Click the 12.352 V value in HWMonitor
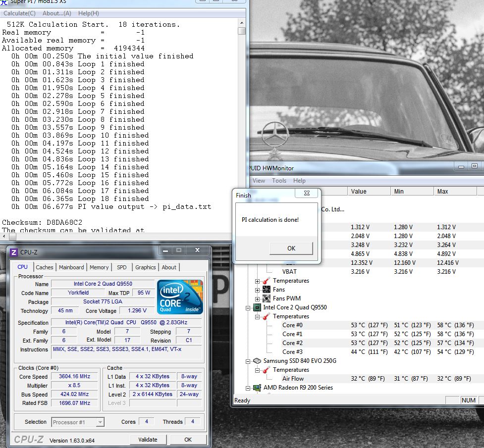This screenshot has height=448, width=484. point(362,263)
